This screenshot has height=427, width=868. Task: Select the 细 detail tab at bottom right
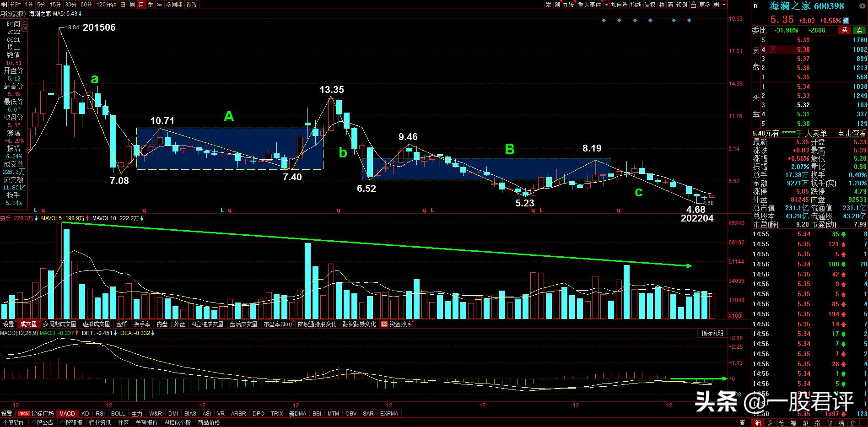click(758, 423)
